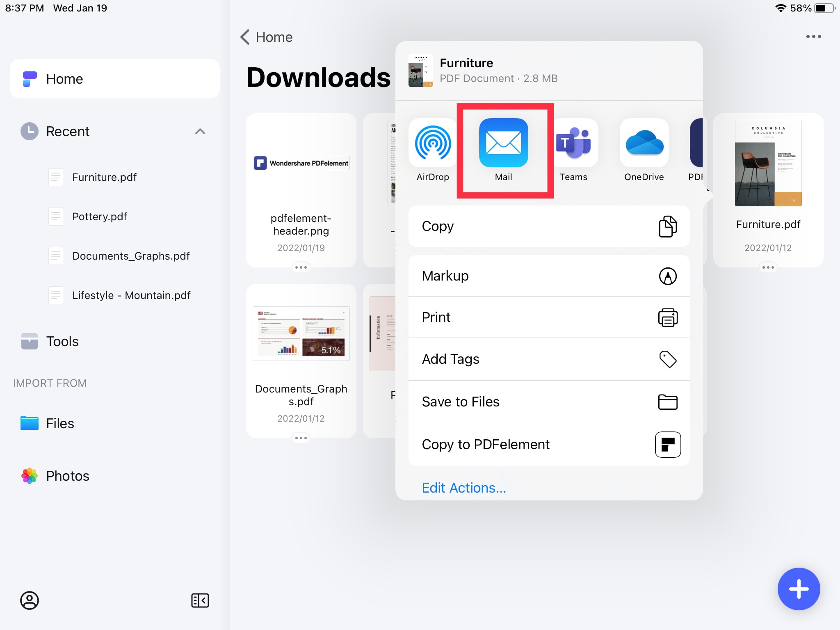Open Photos import source
Image resolution: width=840 pixels, height=630 pixels.
click(x=67, y=475)
